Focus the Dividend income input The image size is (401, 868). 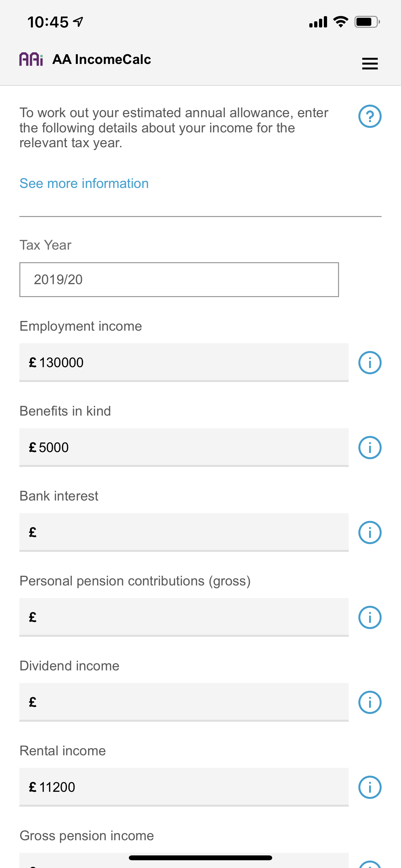pos(184,702)
